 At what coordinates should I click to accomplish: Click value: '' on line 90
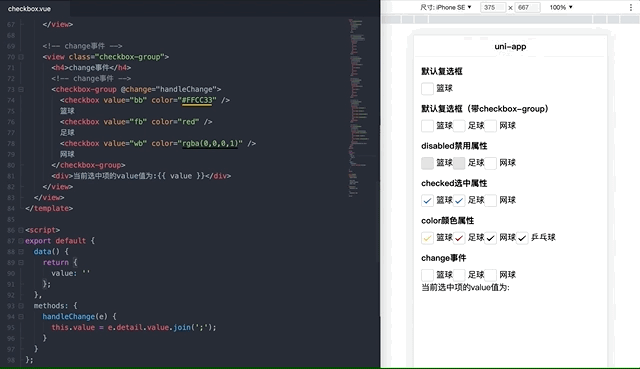pyautogui.click(x=71, y=273)
